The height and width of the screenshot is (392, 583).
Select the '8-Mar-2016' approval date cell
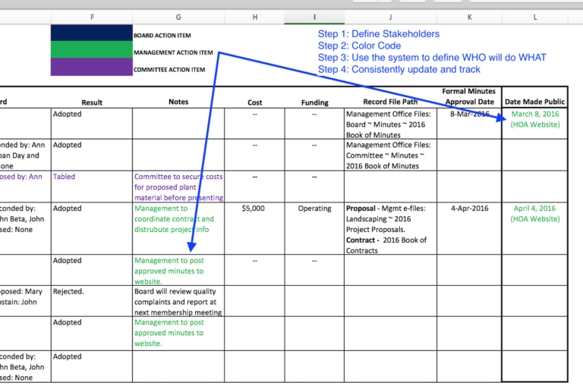coord(469,124)
